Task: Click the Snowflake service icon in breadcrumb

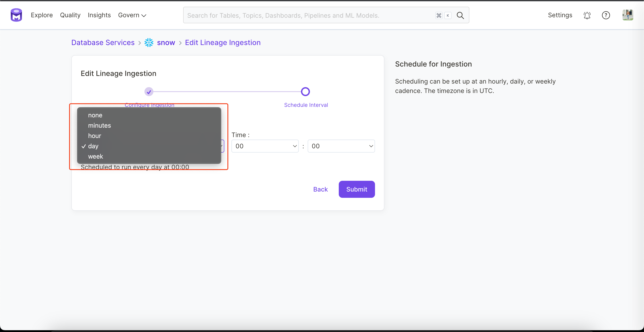Action: tap(148, 43)
